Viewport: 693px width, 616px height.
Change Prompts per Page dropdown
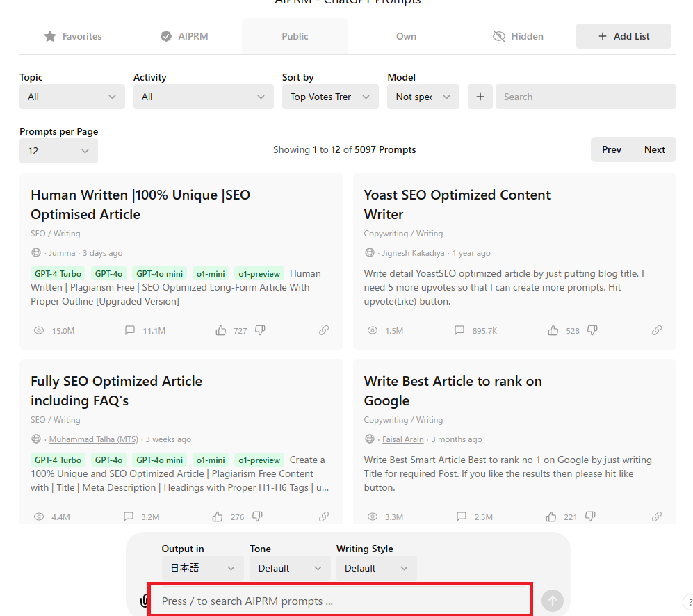[x=58, y=152]
